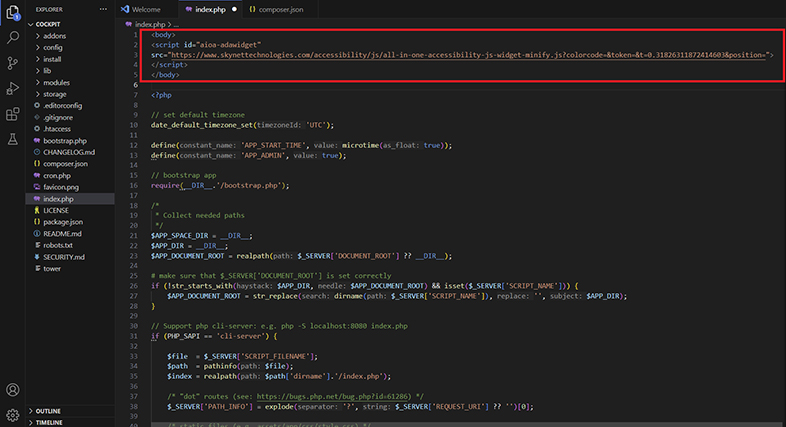Expand the addons folder
This screenshot has width=786, height=427.
coord(54,35)
